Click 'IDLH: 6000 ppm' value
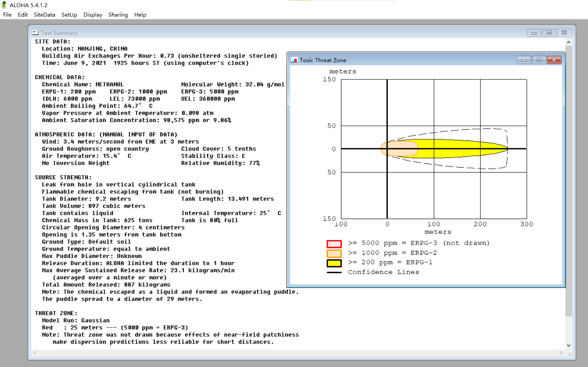The image size is (588, 367). (67, 99)
